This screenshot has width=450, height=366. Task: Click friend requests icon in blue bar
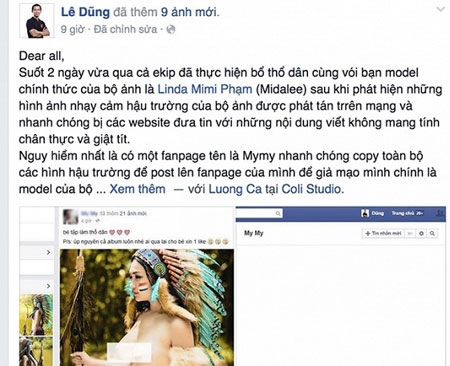tap(441, 213)
